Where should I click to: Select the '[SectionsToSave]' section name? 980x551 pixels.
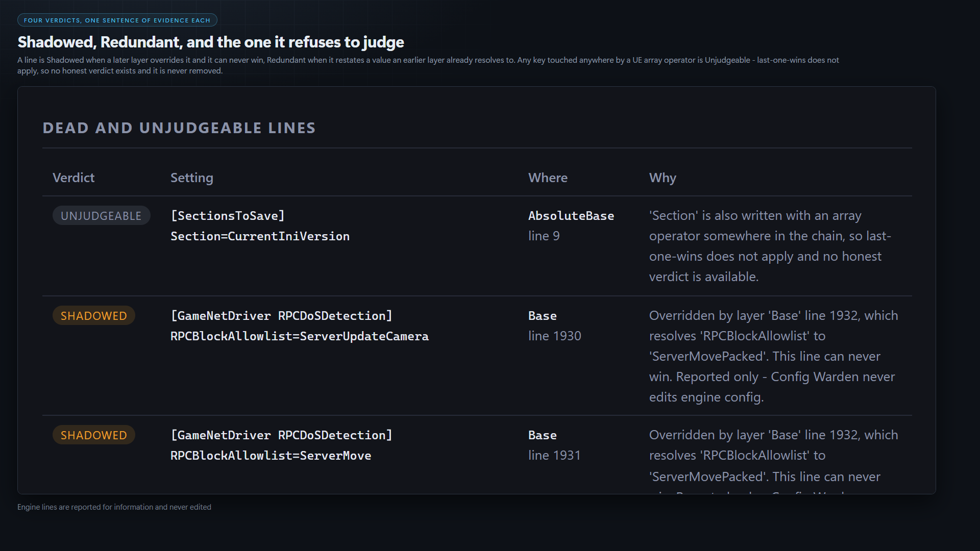228,216
